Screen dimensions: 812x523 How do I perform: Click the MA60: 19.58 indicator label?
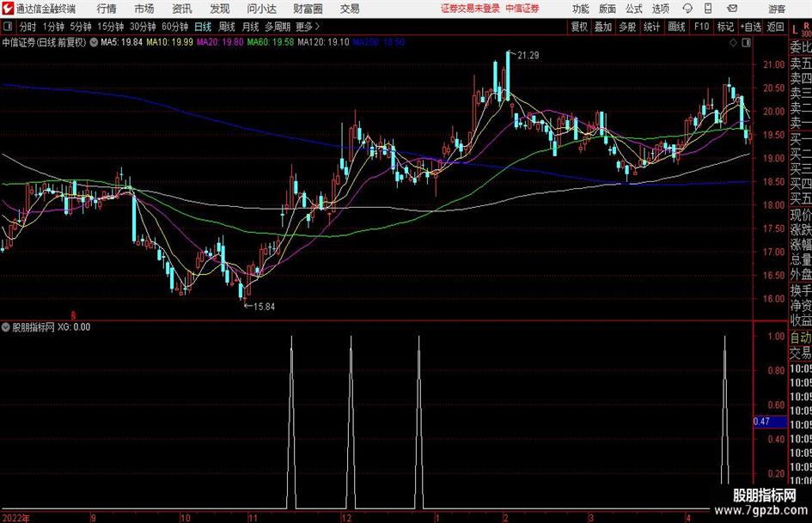click(x=271, y=42)
